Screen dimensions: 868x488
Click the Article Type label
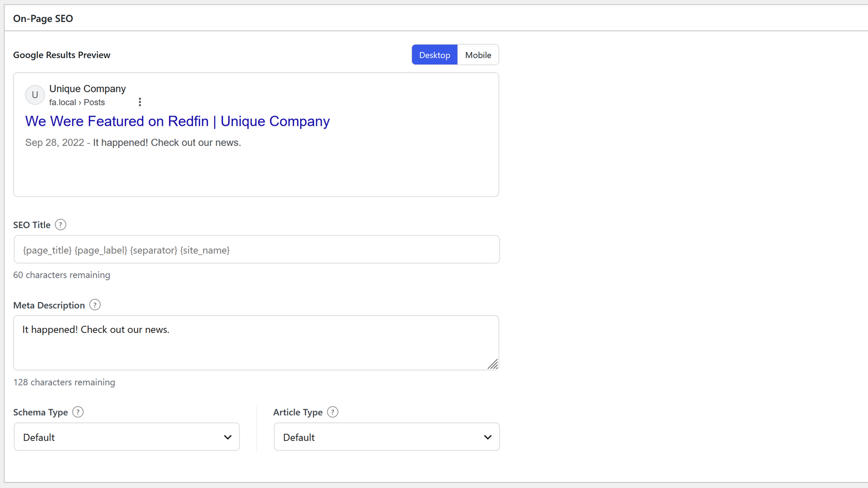[x=298, y=413]
